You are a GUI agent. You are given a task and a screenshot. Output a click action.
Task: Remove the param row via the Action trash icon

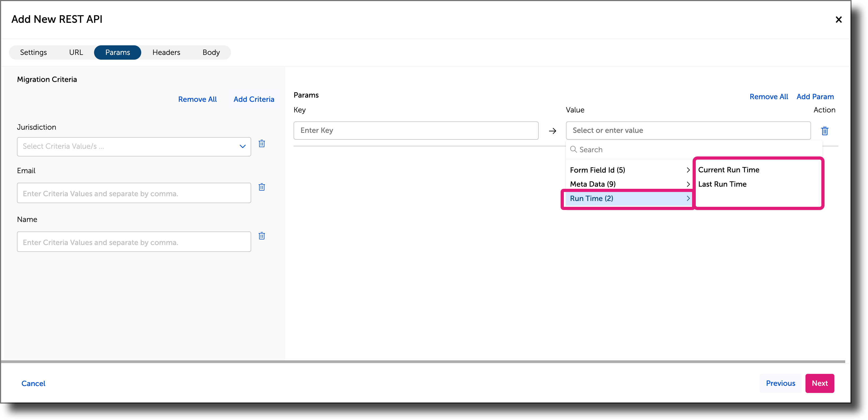(x=825, y=131)
